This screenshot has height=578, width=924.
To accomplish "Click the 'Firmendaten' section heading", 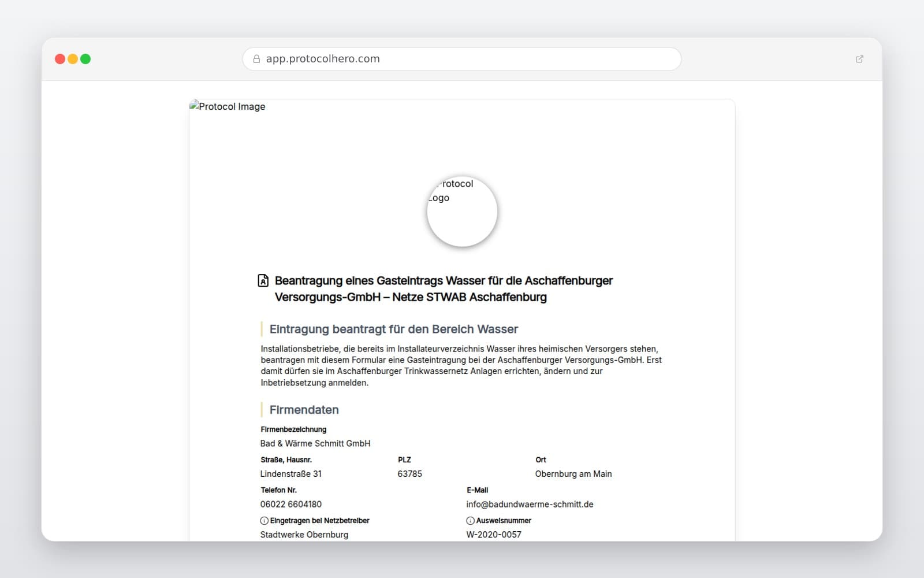I will (304, 410).
